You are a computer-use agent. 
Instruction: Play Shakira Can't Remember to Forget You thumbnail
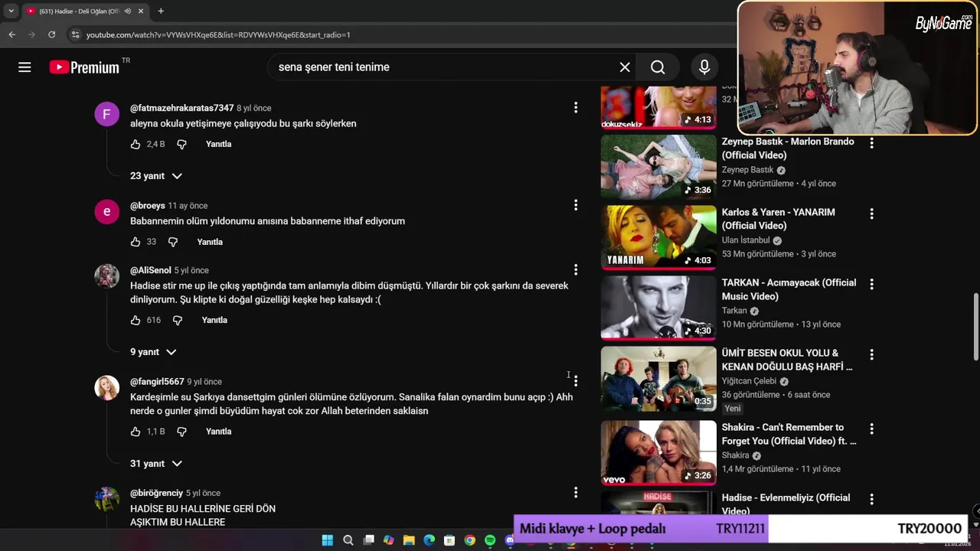click(x=658, y=452)
